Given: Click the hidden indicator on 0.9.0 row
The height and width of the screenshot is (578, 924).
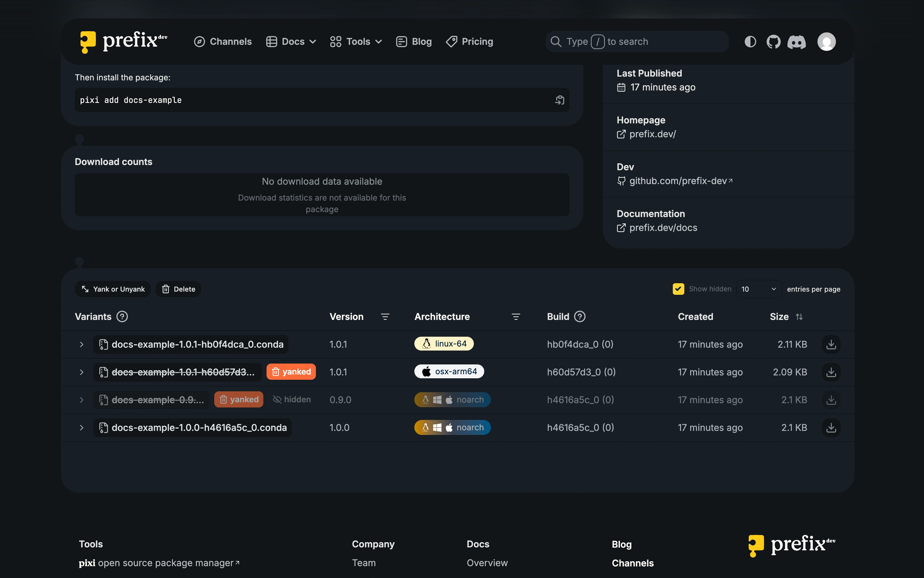Looking at the screenshot, I should click(x=292, y=399).
